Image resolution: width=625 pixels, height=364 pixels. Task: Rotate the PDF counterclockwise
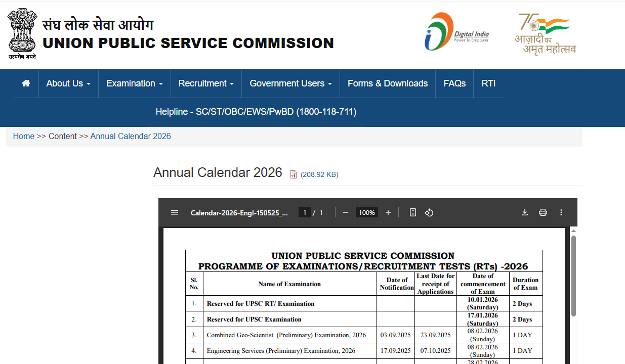click(x=429, y=212)
